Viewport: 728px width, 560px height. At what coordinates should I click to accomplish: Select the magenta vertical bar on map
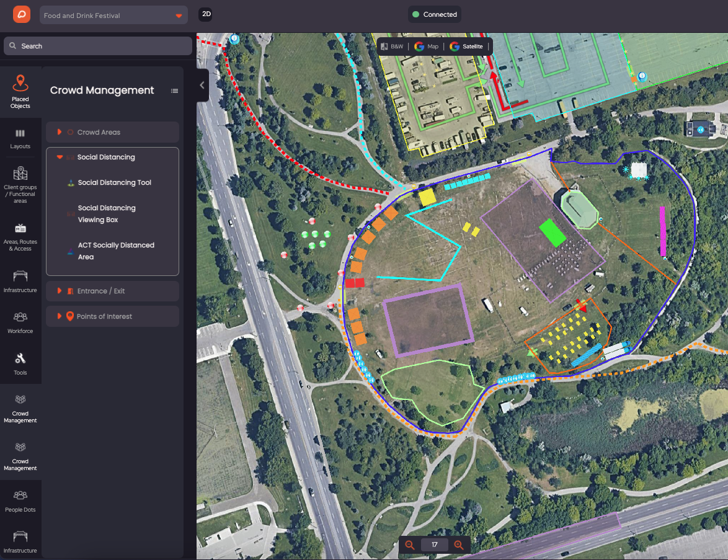tap(662, 231)
